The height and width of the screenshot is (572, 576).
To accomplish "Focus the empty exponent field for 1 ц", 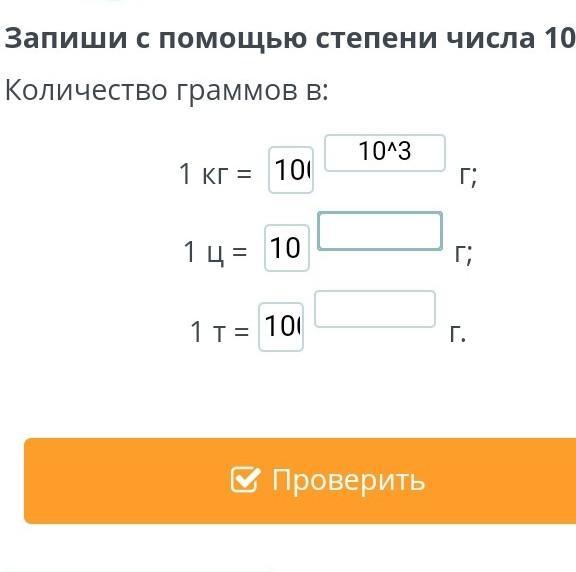I will (x=380, y=231).
